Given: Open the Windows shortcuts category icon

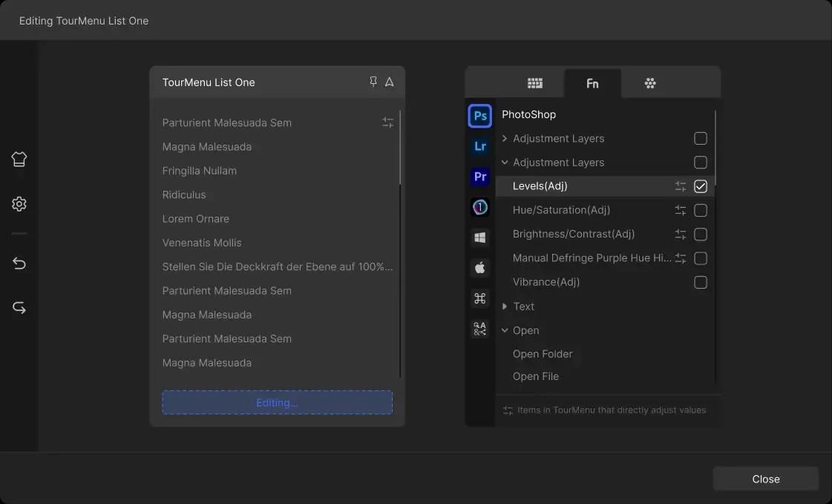Looking at the screenshot, I should [x=480, y=238].
